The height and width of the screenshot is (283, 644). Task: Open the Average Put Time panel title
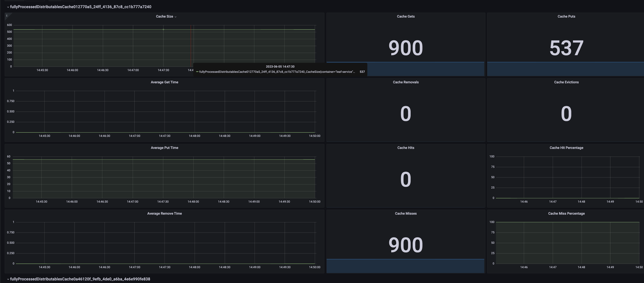165,148
